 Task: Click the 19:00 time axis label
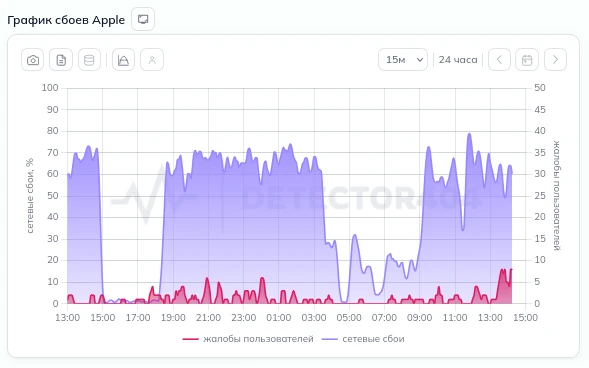click(x=173, y=318)
